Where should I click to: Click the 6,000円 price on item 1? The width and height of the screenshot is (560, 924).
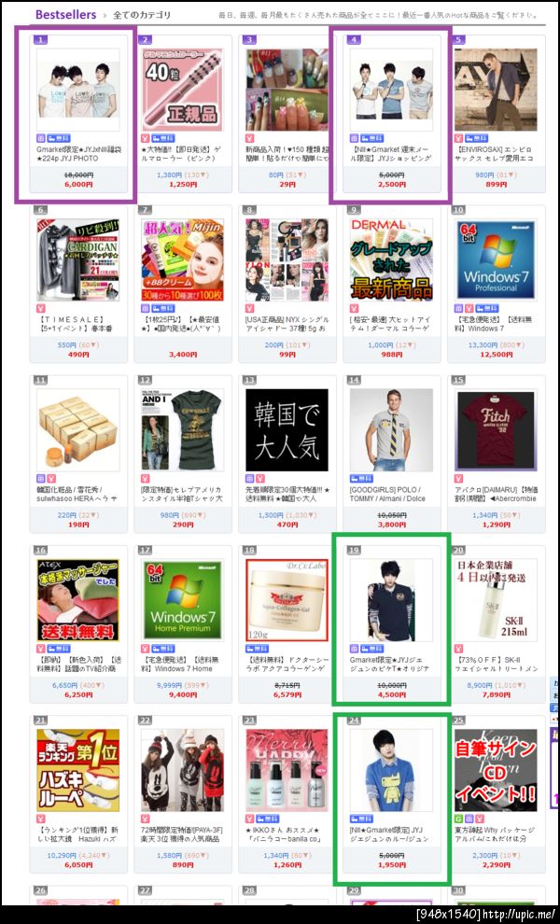click(x=77, y=185)
